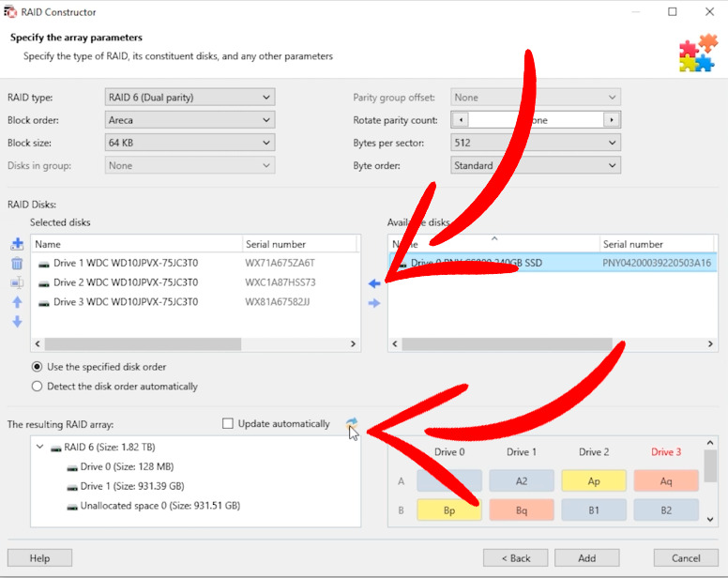Click the Cancel button
Viewport: 728px width, 578px height.
[x=686, y=558]
